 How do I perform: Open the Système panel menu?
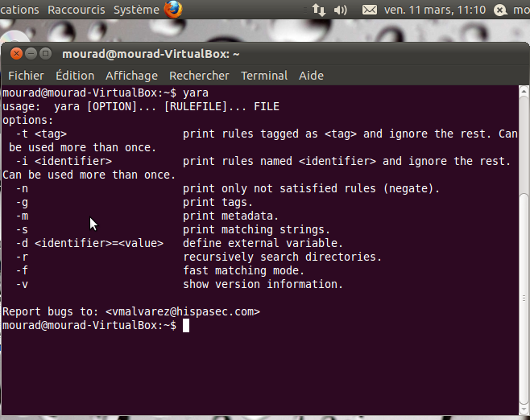(136, 10)
